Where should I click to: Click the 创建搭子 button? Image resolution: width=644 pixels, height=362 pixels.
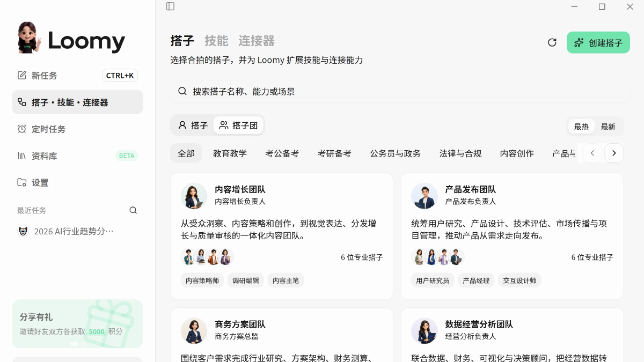click(598, 42)
